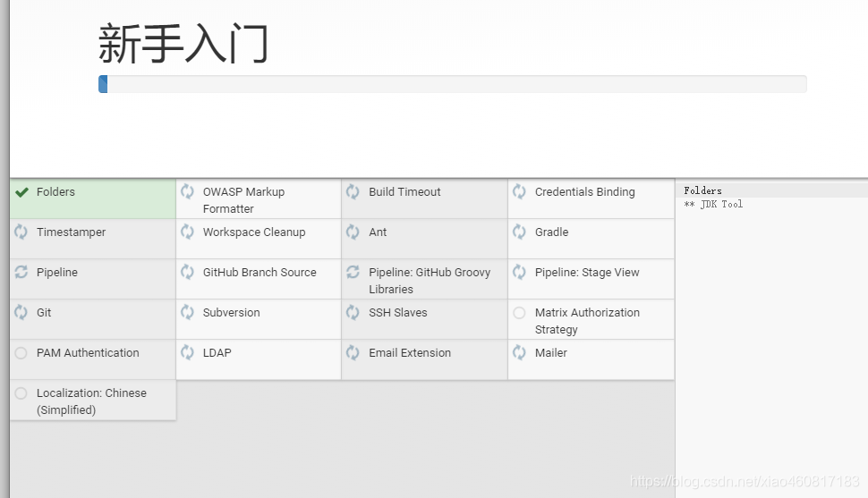Image resolution: width=868 pixels, height=498 pixels.
Task: Select the Credentials Binding plugin label
Action: [x=584, y=192]
